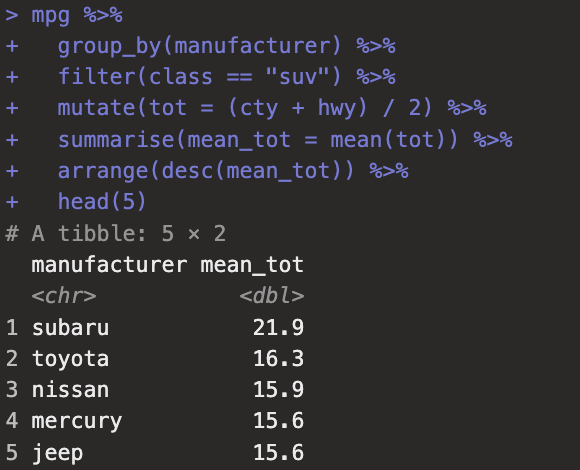Click the 'mercury' cell

point(77,422)
